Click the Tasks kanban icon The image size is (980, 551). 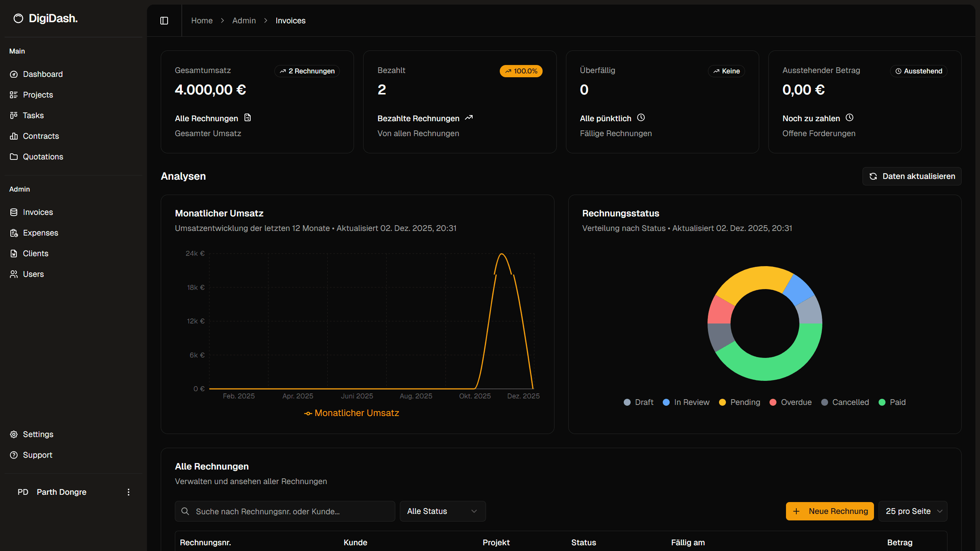click(14, 115)
